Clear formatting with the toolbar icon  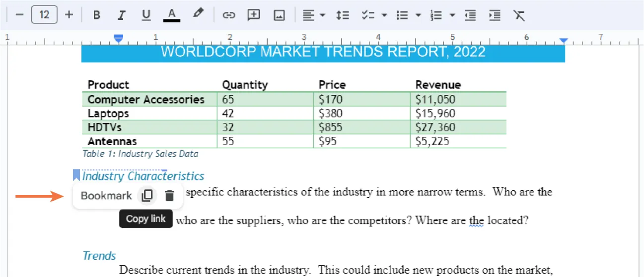tap(519, 15)
